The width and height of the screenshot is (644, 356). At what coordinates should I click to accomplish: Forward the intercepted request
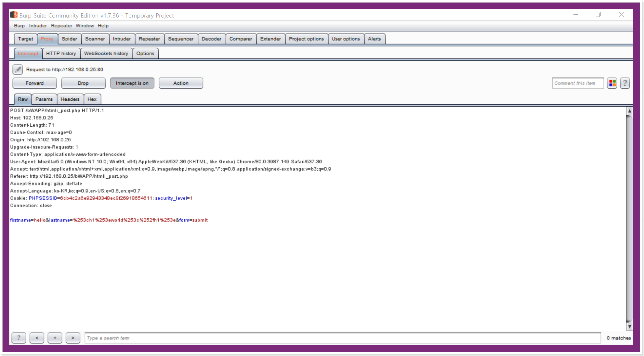tap(34, 83)
